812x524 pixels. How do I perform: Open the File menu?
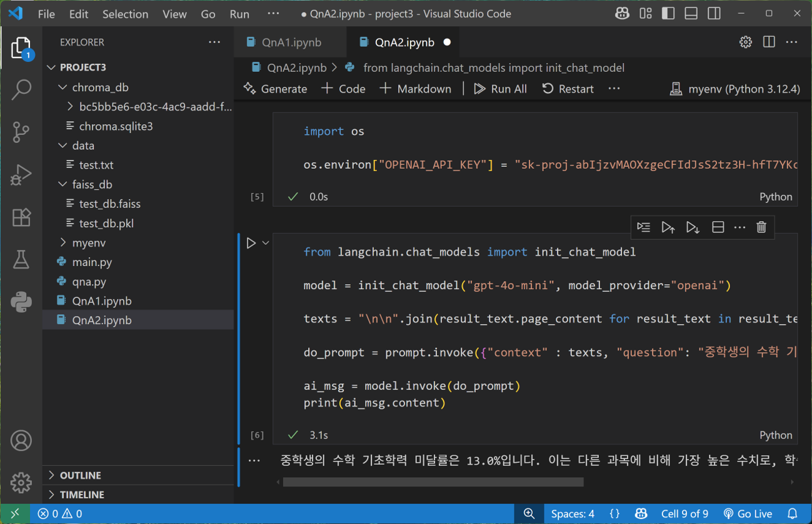coord(46,14)
